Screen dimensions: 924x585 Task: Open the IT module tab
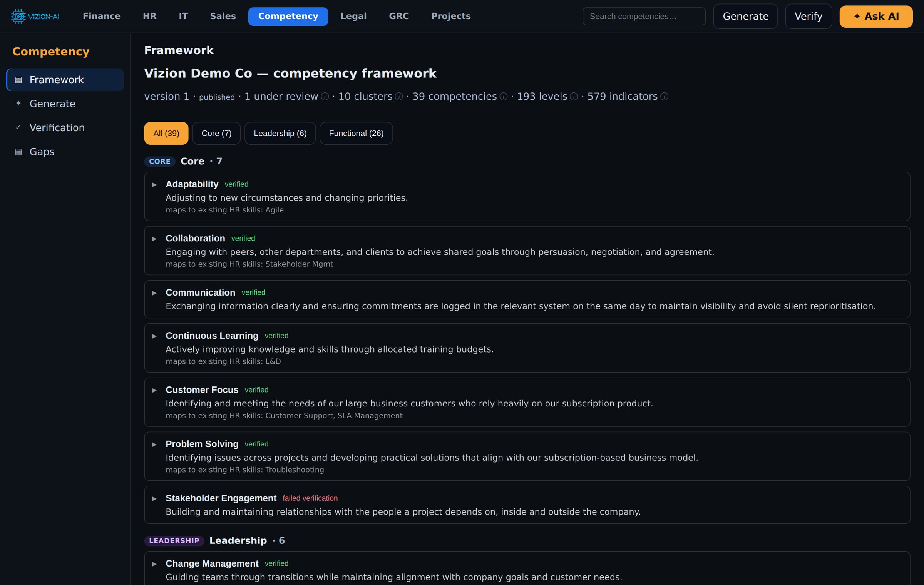coord(183,16)
